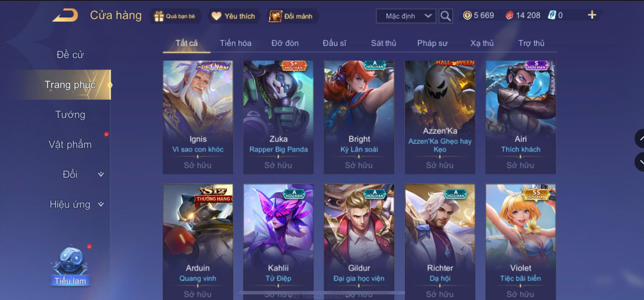This screenshot has height=300, width=644.
Task: Open the Tiểu lam robot assistant
Action: point(70,266)
